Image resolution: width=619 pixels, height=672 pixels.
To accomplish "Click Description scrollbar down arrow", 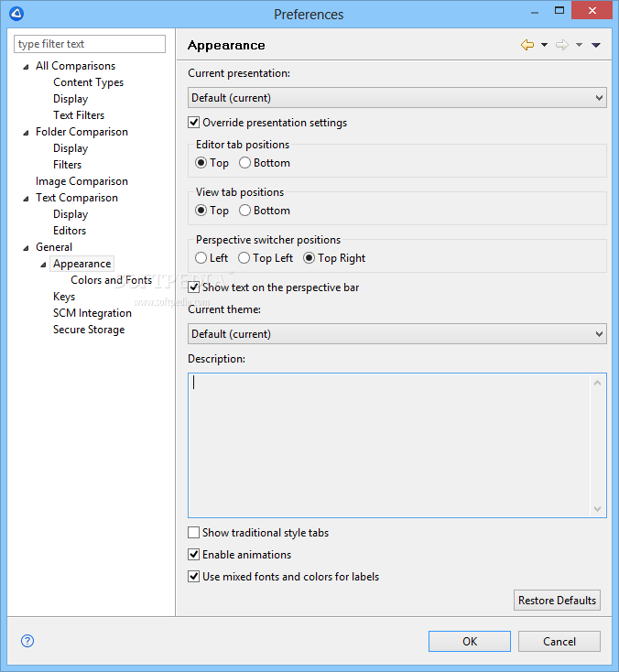I will 598,508.
